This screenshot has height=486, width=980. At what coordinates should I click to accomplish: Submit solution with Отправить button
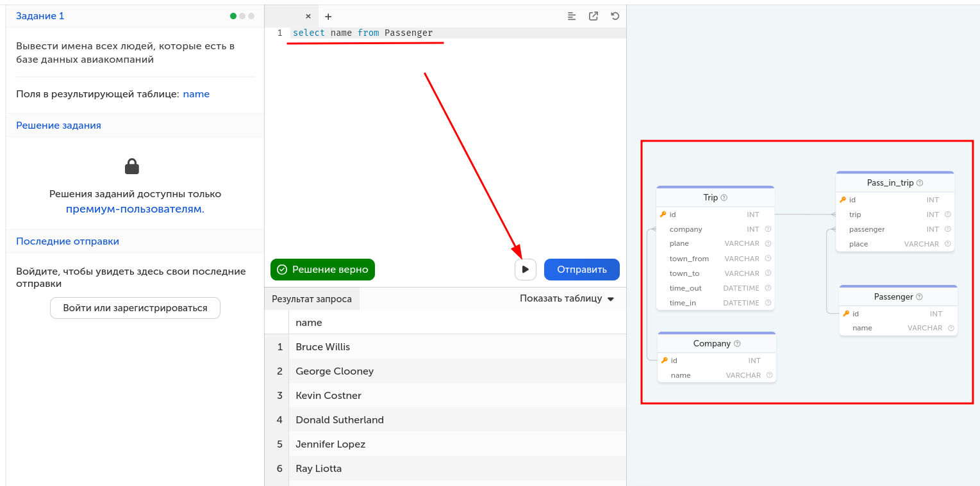click(581, 270)
